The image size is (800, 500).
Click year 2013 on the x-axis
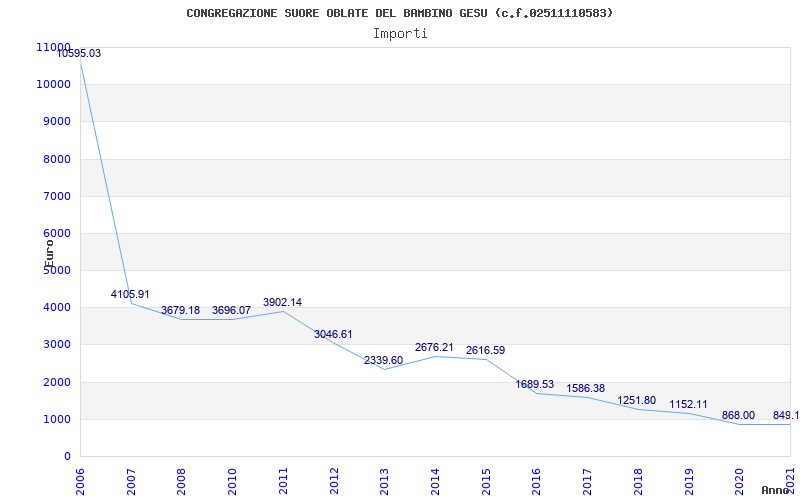pos(384,477)
